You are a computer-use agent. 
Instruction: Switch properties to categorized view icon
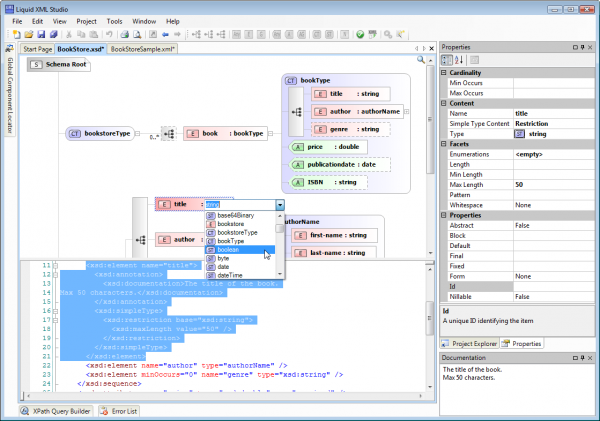tap(447, 60)
